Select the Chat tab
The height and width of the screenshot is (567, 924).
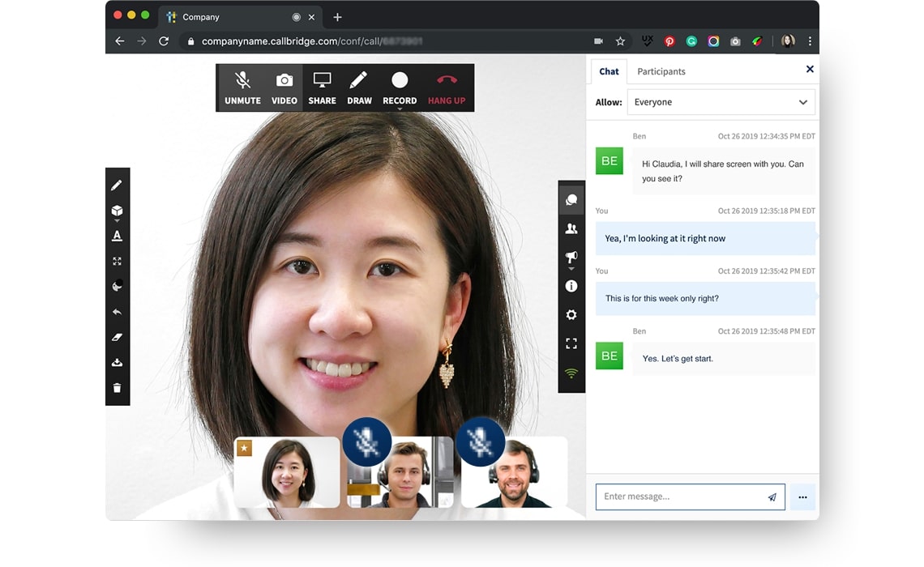pos(609,71)
